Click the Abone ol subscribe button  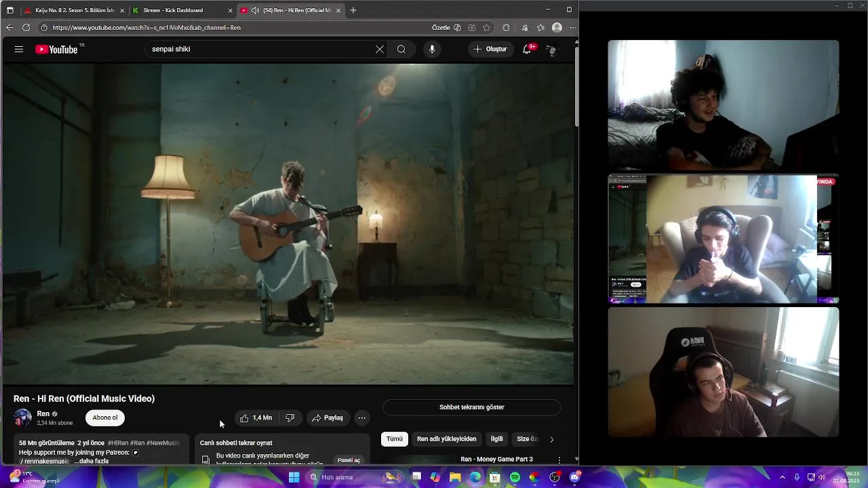click(x=105, y=418)
